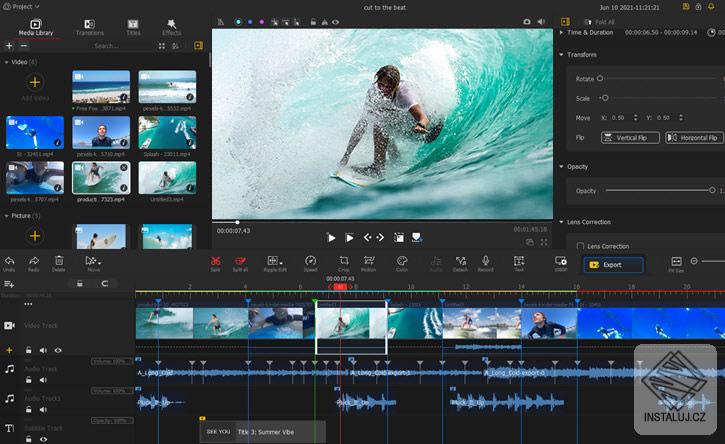Click the add picture plus tile
Image resolution: width=725 pixels, height=444 pixels.
point(35,236)
